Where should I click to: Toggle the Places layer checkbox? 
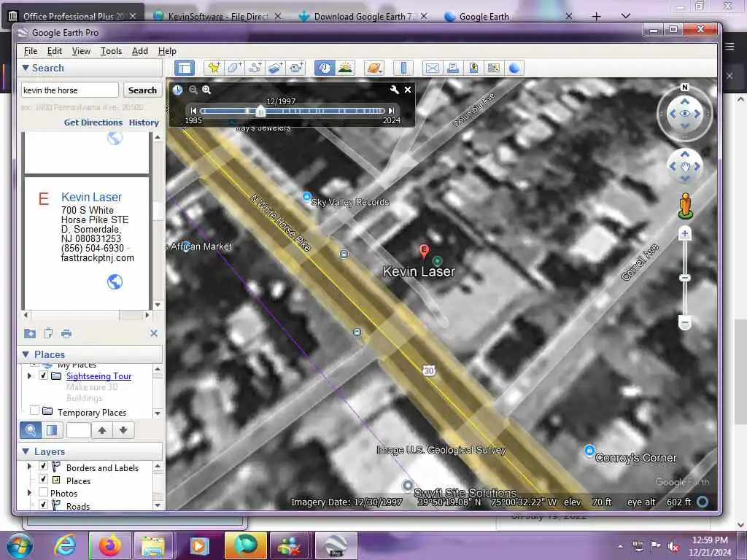pos(43,479)
